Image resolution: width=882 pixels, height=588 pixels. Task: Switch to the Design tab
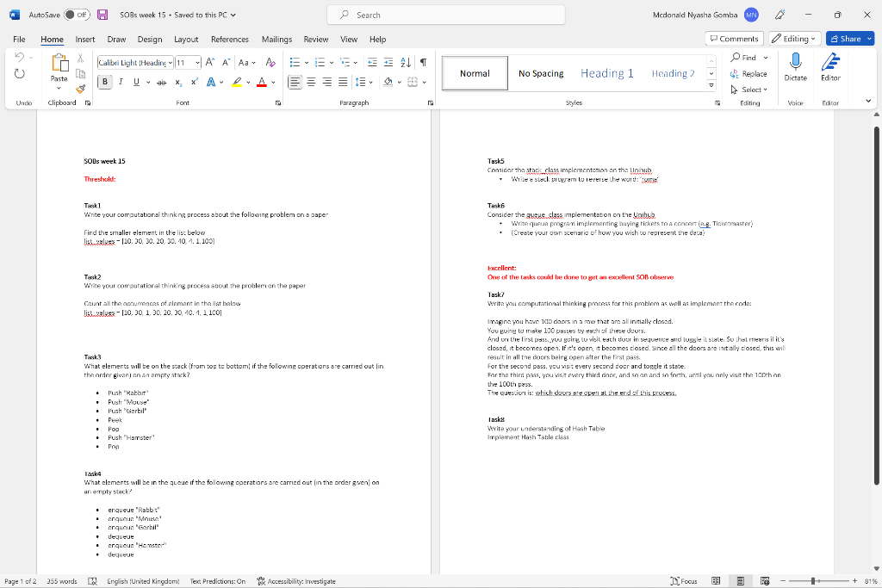[x=150, y=40]
